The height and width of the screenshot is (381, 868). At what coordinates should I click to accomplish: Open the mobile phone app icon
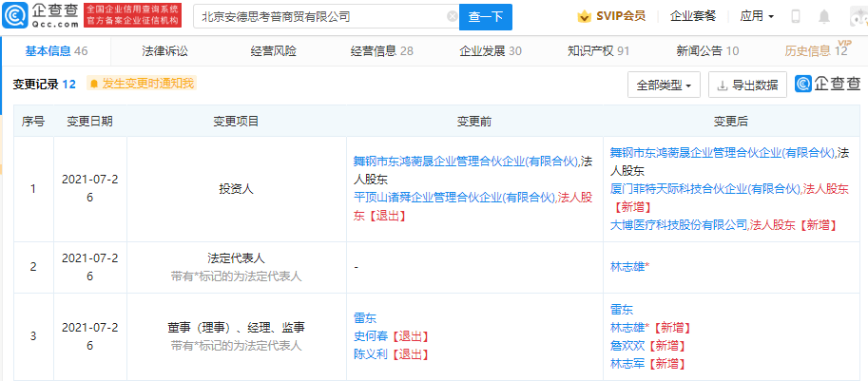tap(796, 16)
